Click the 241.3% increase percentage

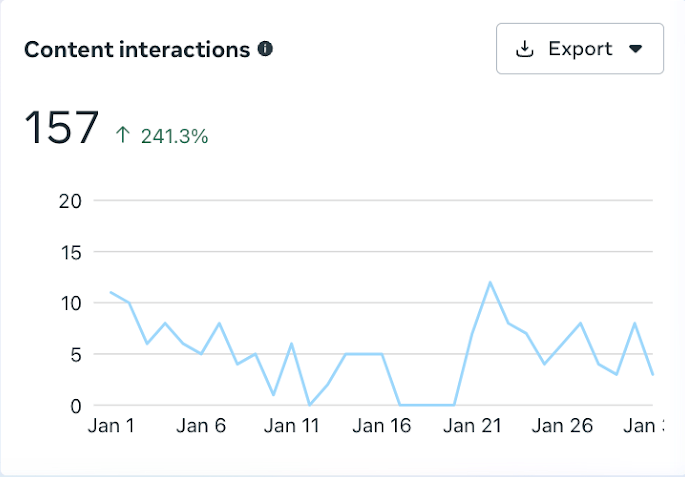(x=175, y=136)
